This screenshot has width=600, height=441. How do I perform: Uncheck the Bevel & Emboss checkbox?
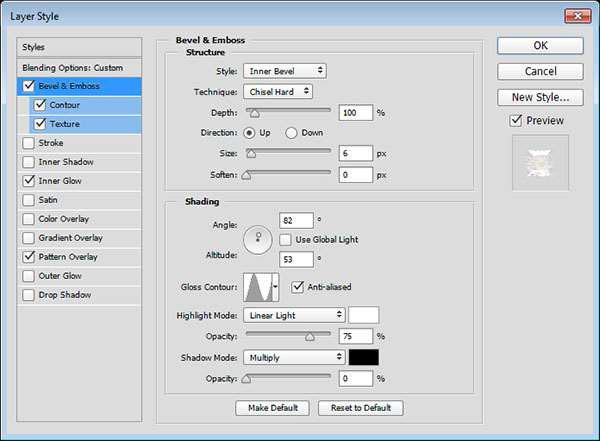(x=27, y=86)
